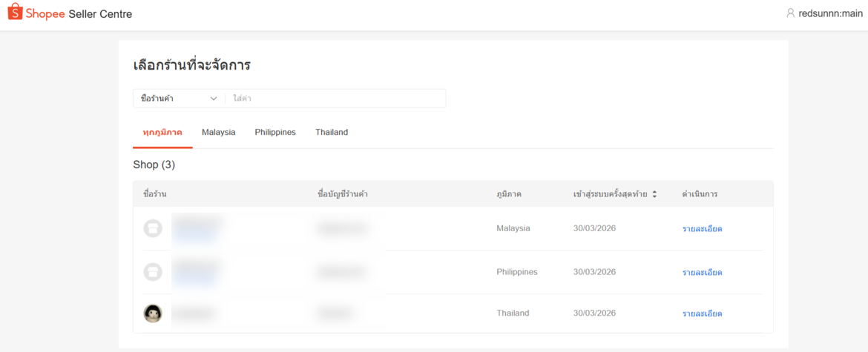Image resolution: width=868 pixels, height=352 pixels.
Task: Open the redsunnn:main account menu
Action: [x=830, y=13]
